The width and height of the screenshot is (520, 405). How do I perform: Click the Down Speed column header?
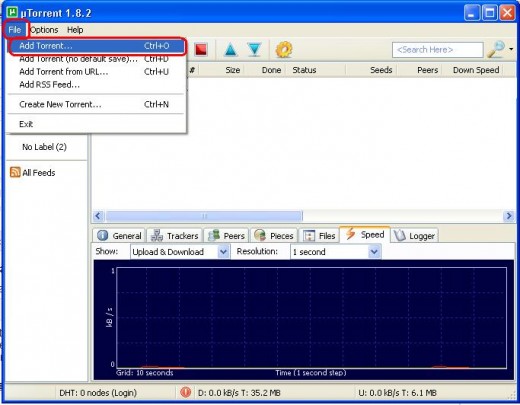click(476, 70)
